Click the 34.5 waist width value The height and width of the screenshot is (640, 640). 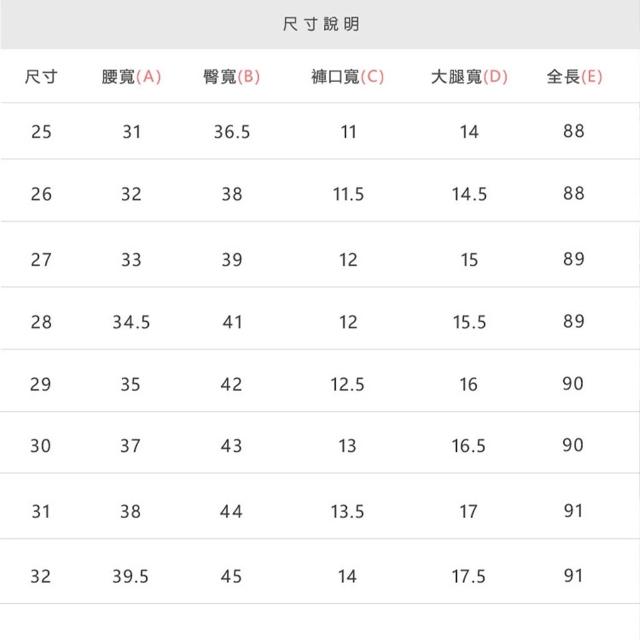click(131, 323)
